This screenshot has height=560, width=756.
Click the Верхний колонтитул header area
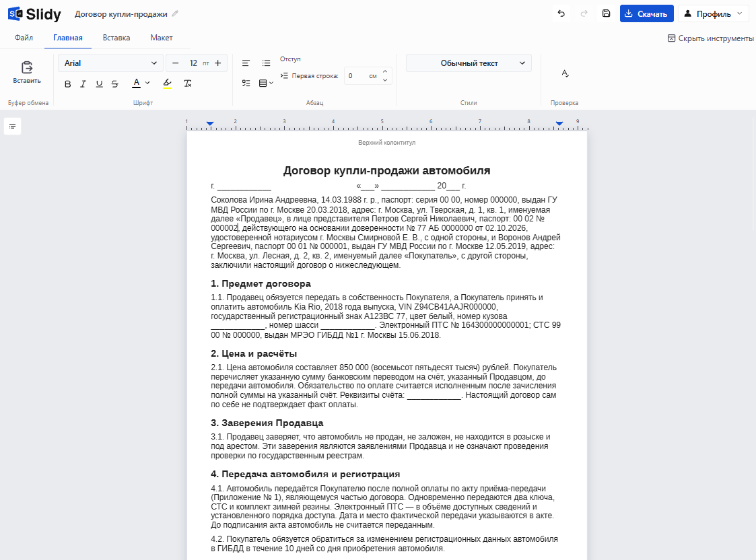[386, 143]
